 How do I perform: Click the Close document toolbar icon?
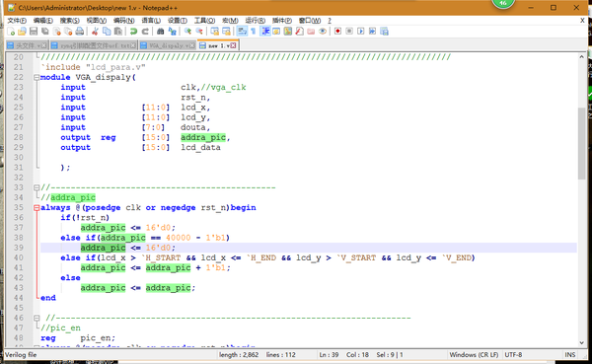click(56, 32)
